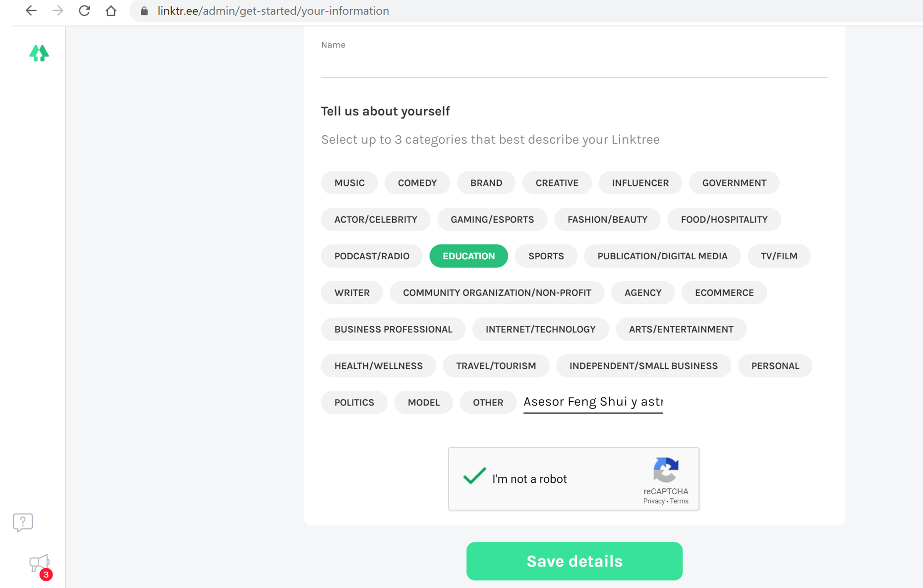Click the Other category text field
This screenshot has width=923, height=588.
pyautogui.click(x=593, y=402)
